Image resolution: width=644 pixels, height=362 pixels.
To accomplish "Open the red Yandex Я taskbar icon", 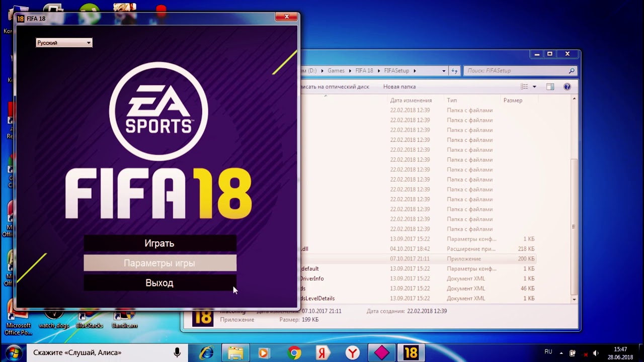I will pos(324,353).
